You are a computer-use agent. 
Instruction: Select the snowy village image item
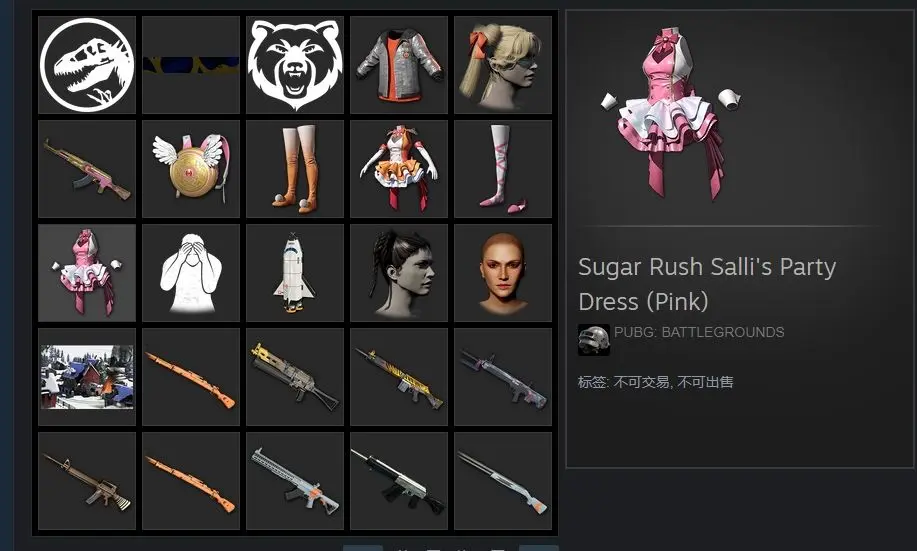87,377
